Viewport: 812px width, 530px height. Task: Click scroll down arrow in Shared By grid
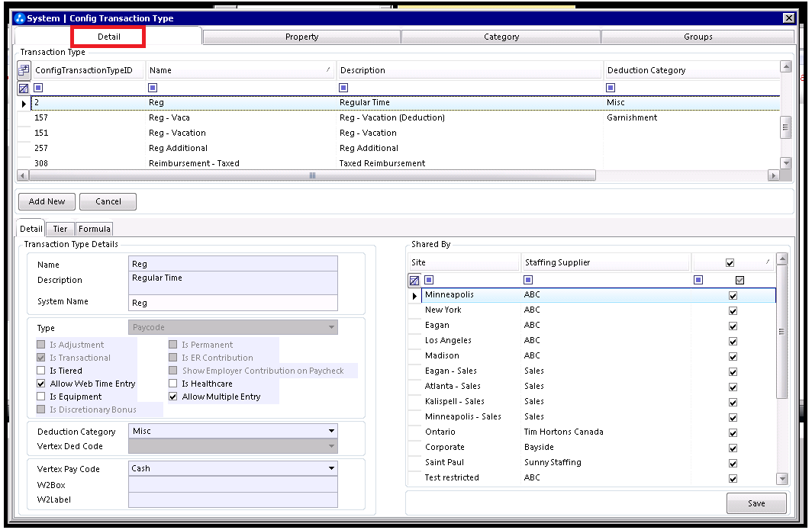[x=782, y=479]
